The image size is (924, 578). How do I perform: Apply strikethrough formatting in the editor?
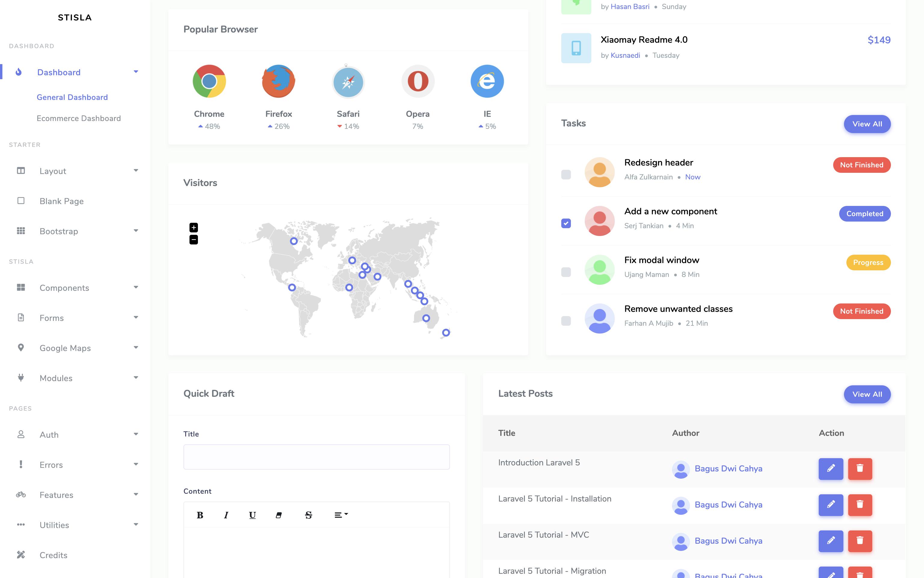pos(309,515)
